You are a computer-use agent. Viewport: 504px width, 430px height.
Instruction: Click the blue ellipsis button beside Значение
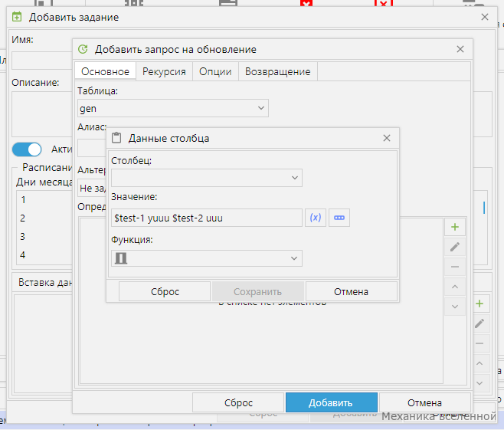[x=339, y=218]
